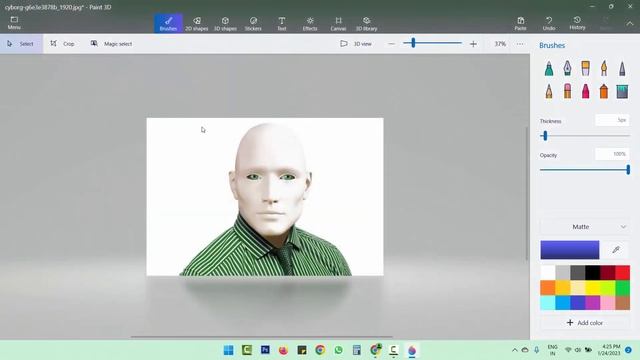The height and width of the screenshot is (360, 640).
Task: Select the Marker brush
Action: [549, 68]
